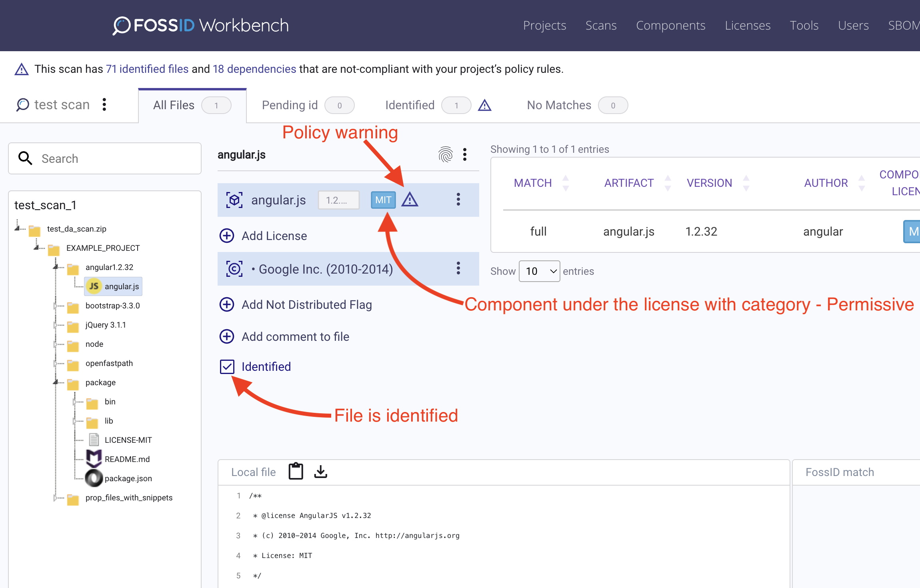Download the local file icon
This screenshot has height=588, width=920.
[321, 472]
